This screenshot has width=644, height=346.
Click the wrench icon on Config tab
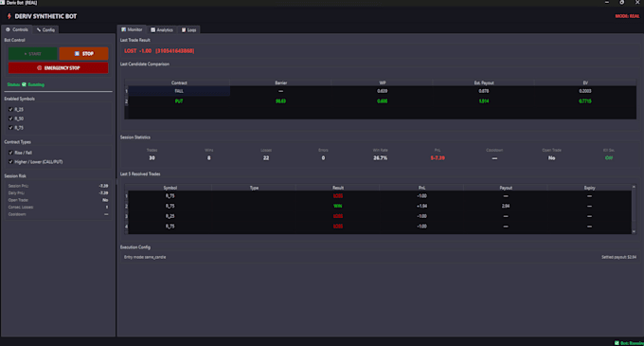click(x=39, y=29)
